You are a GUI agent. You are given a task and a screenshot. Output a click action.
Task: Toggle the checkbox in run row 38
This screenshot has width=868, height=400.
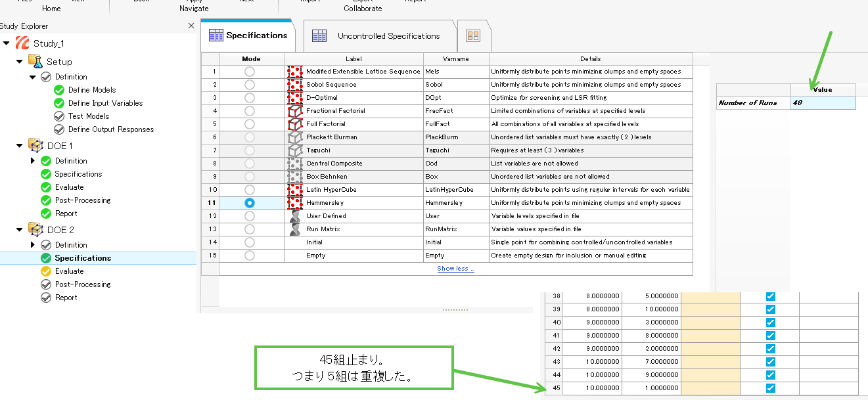(770, 296)
